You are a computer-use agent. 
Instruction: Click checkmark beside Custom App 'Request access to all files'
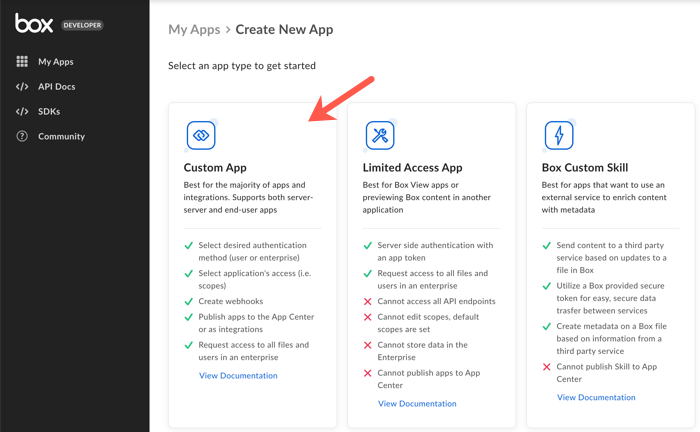188,345
